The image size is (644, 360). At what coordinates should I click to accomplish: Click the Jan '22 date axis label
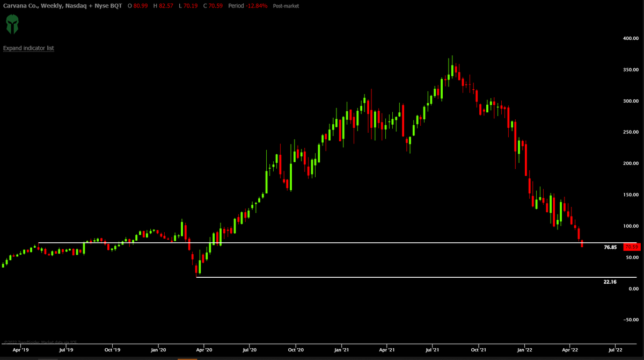[x=525, y=349]
